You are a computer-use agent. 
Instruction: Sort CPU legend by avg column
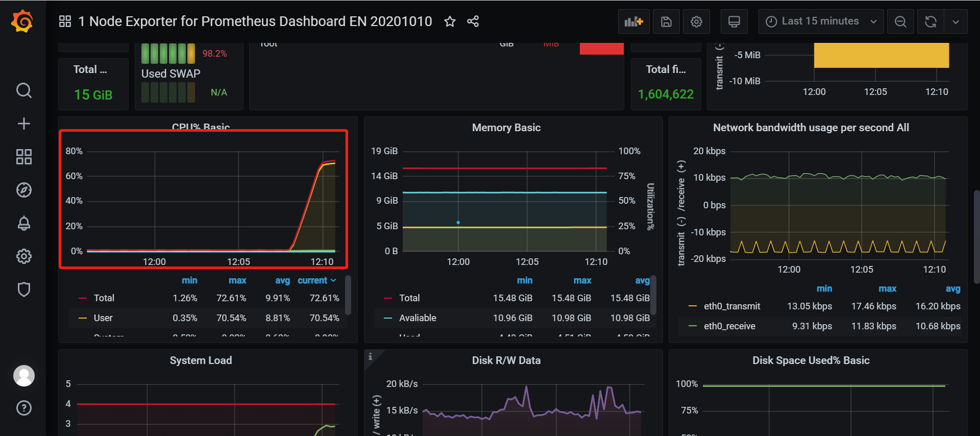click(x=282, y=280)
